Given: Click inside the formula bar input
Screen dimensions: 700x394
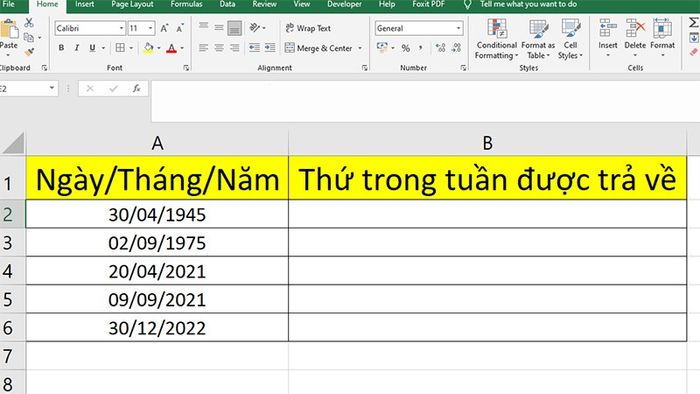Looking at the screenshot, I should (x=424, y=101).
